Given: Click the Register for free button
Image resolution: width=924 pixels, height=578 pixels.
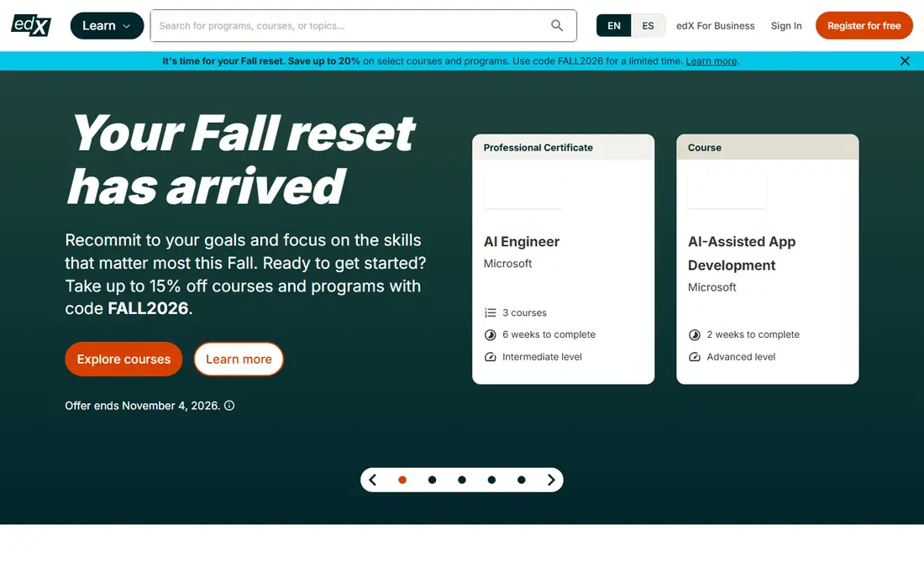Looking at the screenshot, I should 864,25.
